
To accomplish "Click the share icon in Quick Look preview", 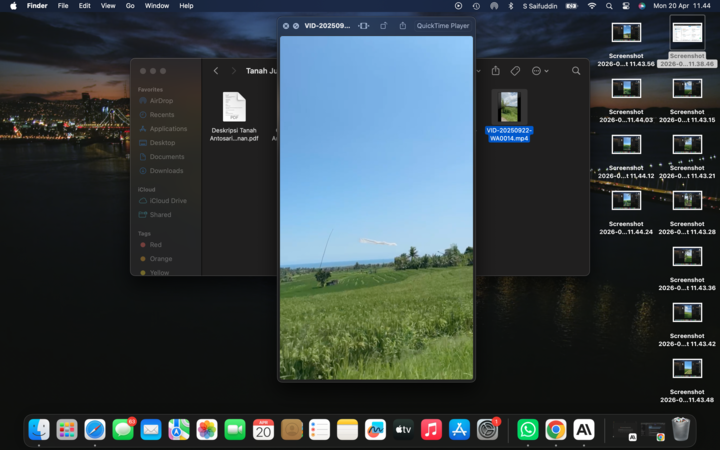I will coord(402,26).
